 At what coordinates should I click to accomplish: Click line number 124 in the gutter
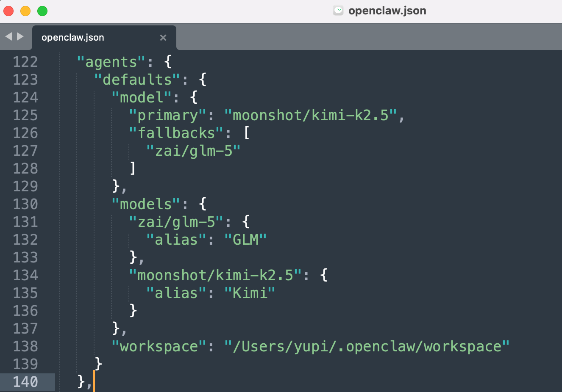[x=25, y=97]
